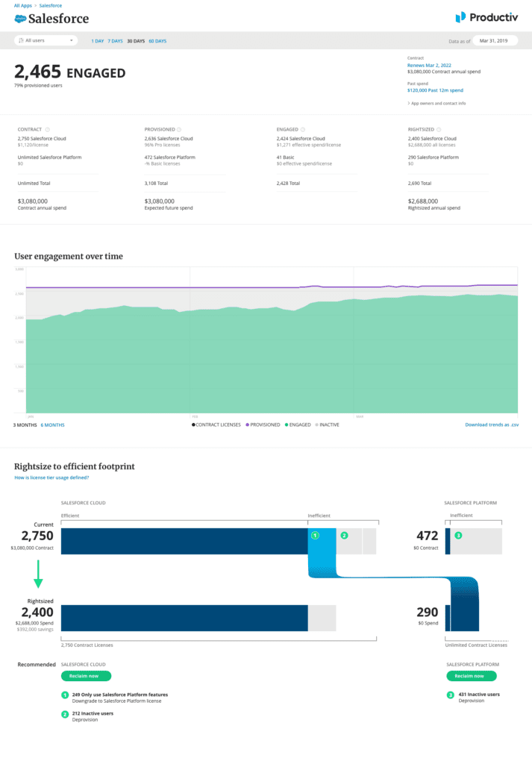532x764 pixels.
Task: Toggle PROVISIONED legend item
Action: 263,425
